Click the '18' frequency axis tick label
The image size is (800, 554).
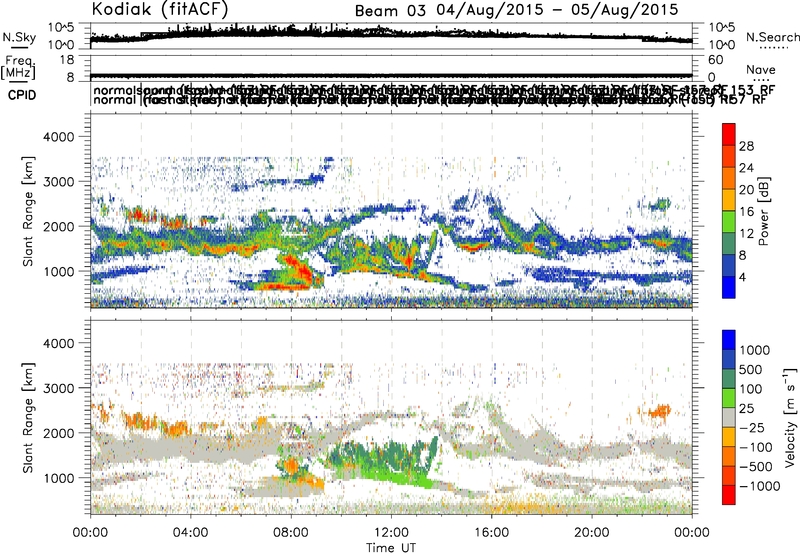pyautogui.click(x=67, y=60)
